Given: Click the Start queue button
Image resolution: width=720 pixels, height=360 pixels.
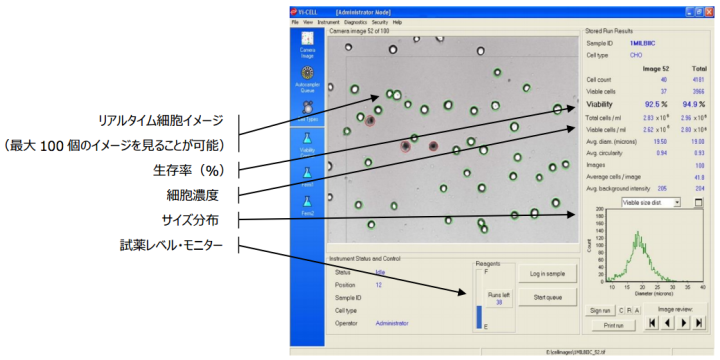Looking at the screenshot, I should [548, 297].
